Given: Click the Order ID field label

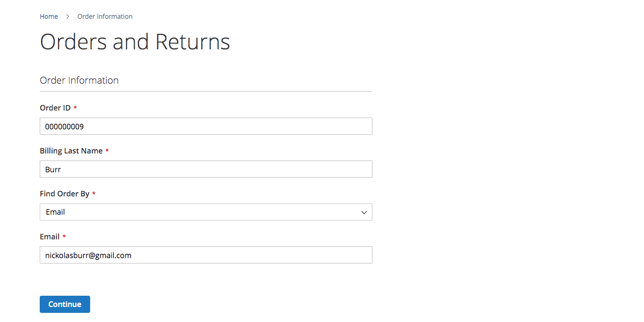Looking at the screenshot, I should pyautogui.click(x=55, y=108).
